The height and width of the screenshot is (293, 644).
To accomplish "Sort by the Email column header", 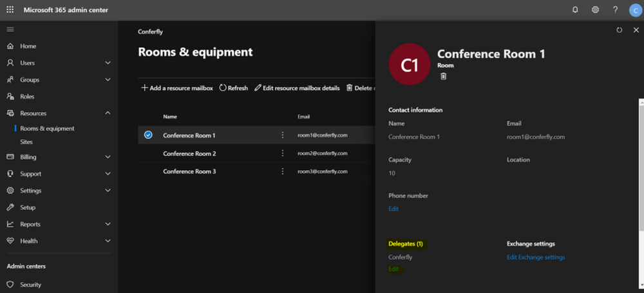I will [303, 117].
